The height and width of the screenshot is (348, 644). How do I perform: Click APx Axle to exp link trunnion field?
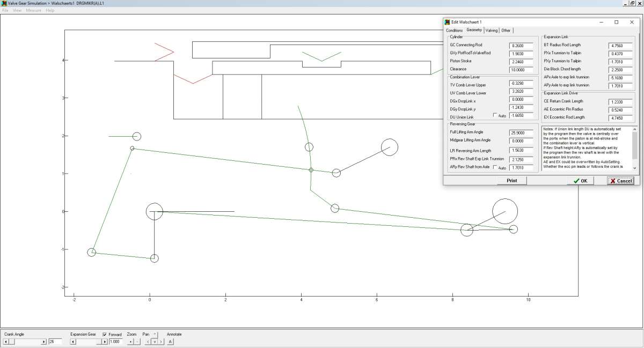(x=620, y=78)
